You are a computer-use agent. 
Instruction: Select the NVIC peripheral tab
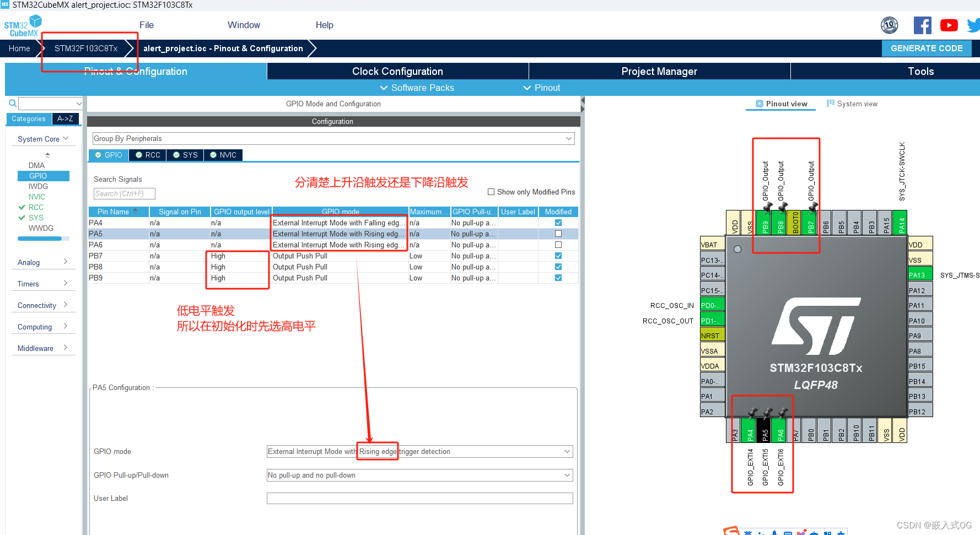point(223,155)
